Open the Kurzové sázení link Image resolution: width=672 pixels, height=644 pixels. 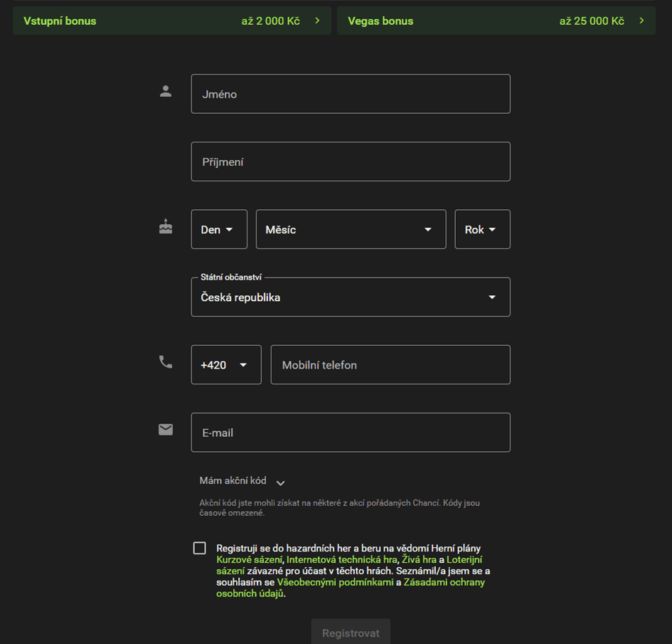pyautogui.click(x=250, y=559)
